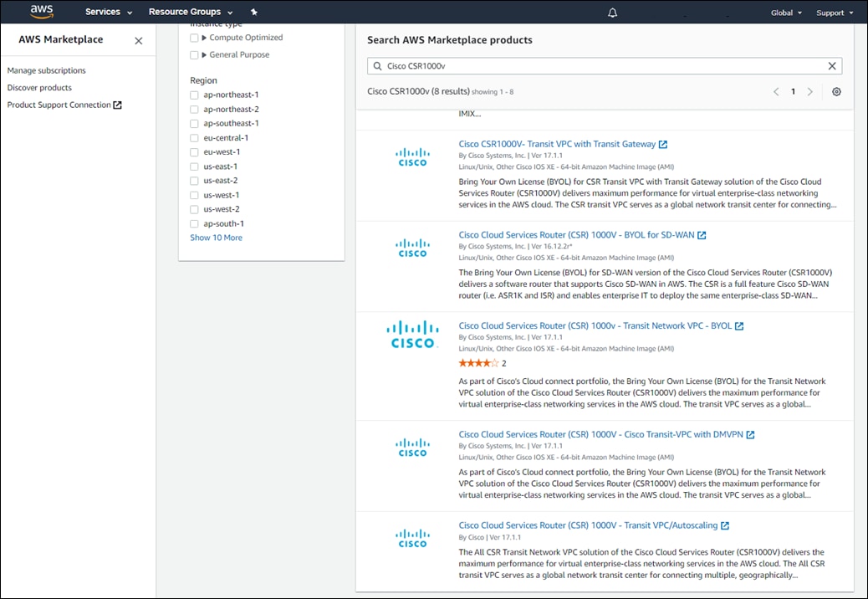Click Cisco logo of DMVPN listing

[412, 448]
